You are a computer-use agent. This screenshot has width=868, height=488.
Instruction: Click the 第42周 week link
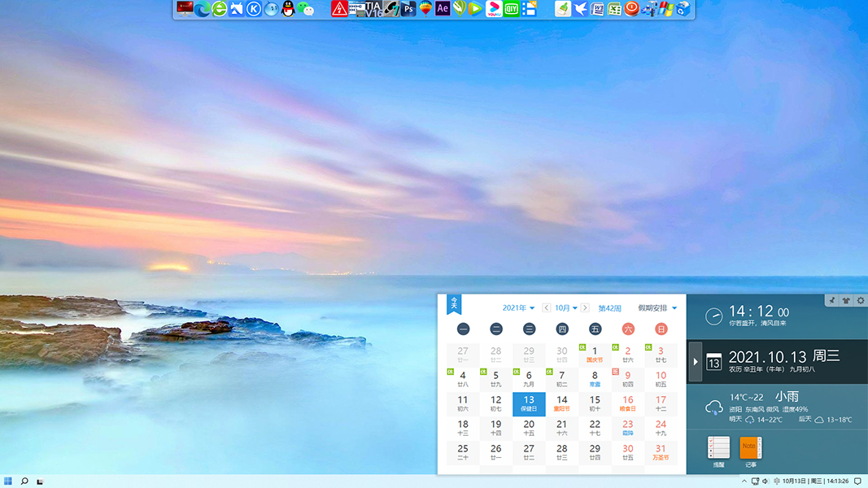coord(610,307)
